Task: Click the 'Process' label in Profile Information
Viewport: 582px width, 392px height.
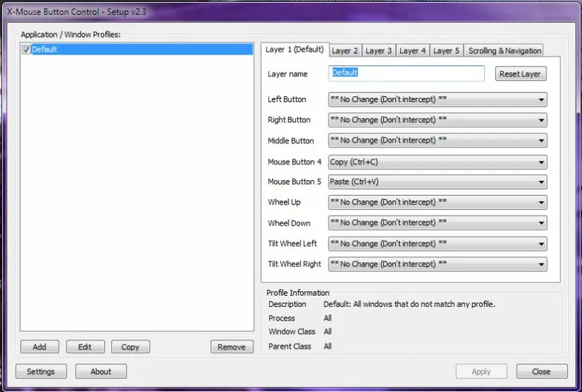Action: point(281,318)
